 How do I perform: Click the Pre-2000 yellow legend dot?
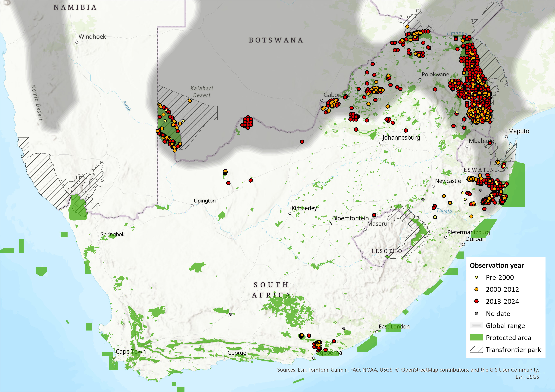pos(476,277)
